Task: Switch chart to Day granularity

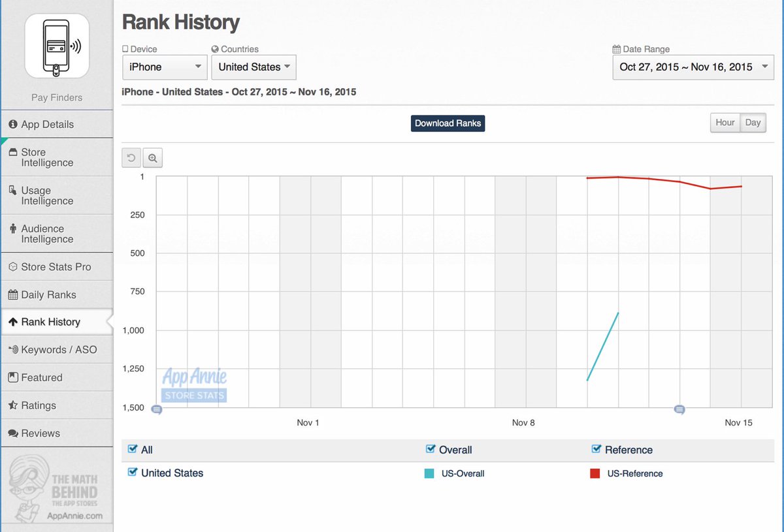Action: tap(753, 123)
